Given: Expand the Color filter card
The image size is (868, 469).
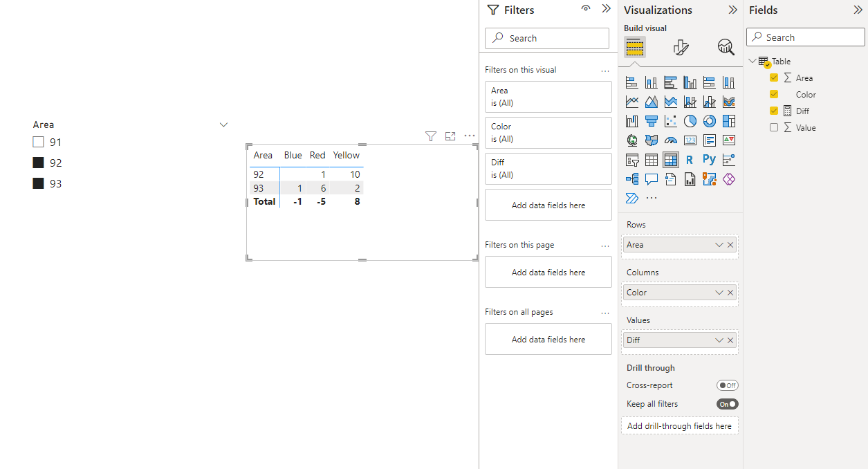Looking at the screenshot, I should (x=548, y=133).
